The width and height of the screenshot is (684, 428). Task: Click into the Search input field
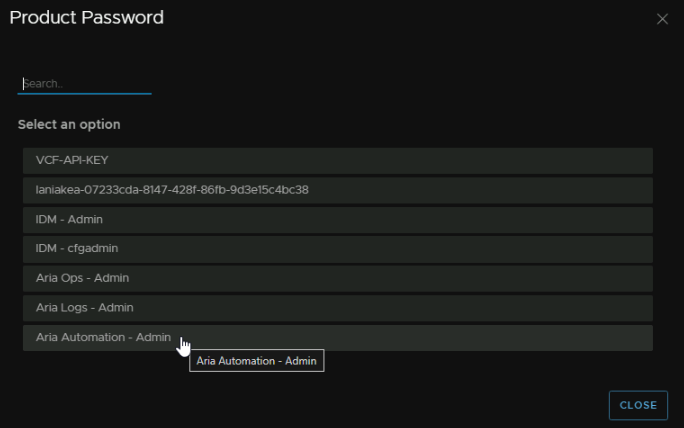pyautogui.click(x=85, y=84)
